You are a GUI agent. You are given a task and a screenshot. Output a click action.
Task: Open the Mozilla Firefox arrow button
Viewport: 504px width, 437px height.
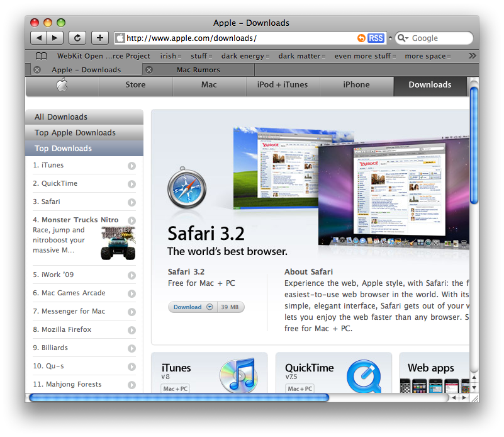(132, 330)
